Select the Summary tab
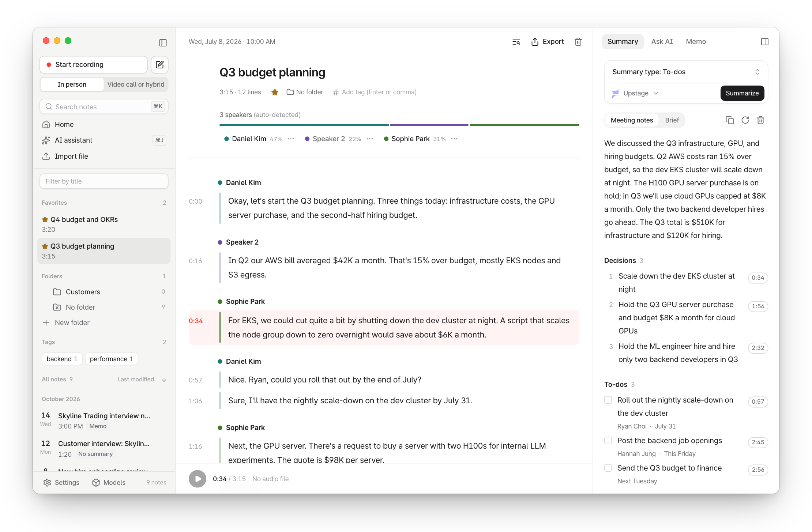Image resolution: width=812 pixels, height=532 pixels. tap(623, 42)
